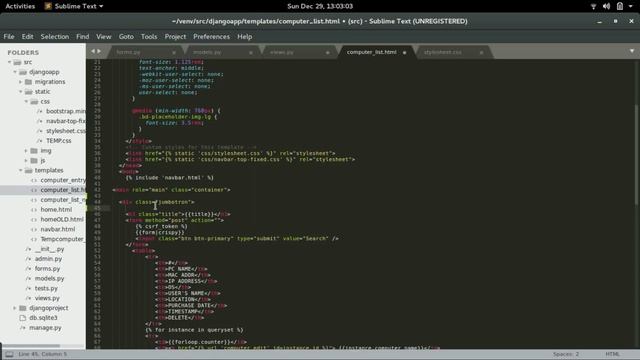The width and height of the screenshot is (640, 360).
Task: Switch to the views.py tab
Action: pyautogui.click(x=282, y=52)
